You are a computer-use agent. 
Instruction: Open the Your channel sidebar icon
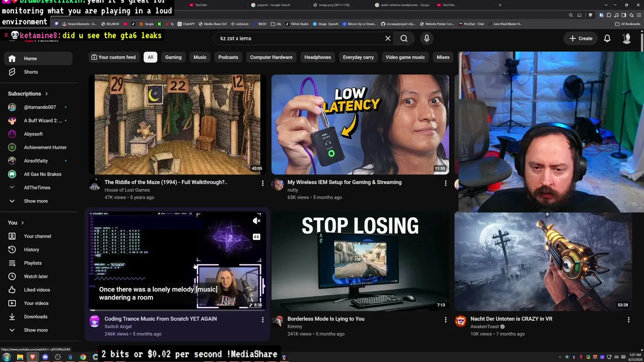click(12, 236)
